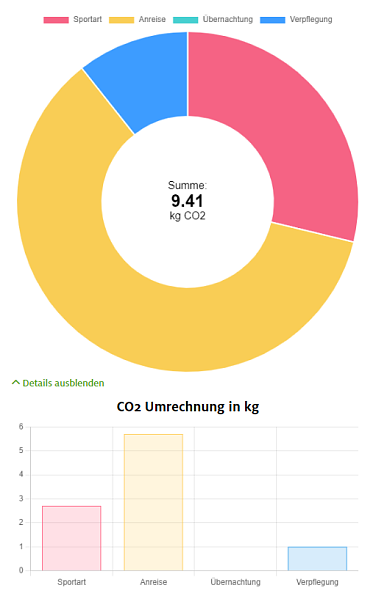The height and width of the screenshot is (599, 376).
Task: Click the light blue Verpflegung bar
Action: (x=317, y=559)
